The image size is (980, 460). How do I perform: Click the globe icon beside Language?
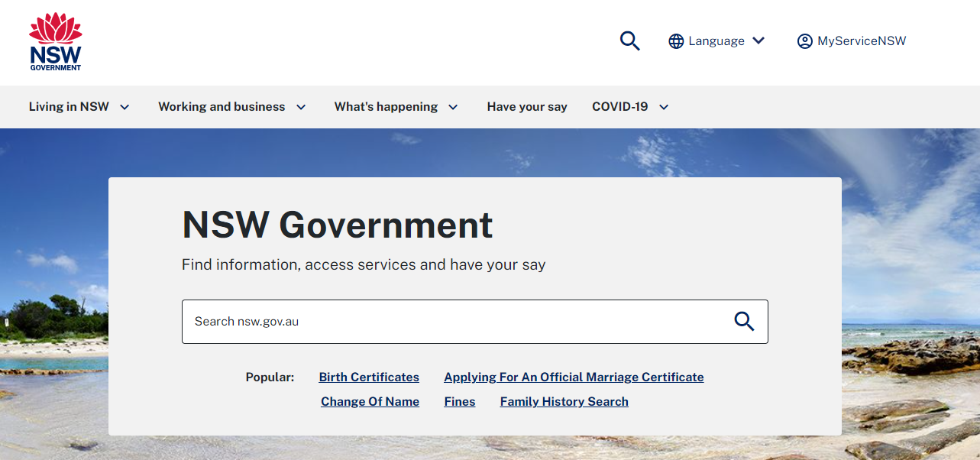(676, 41)
